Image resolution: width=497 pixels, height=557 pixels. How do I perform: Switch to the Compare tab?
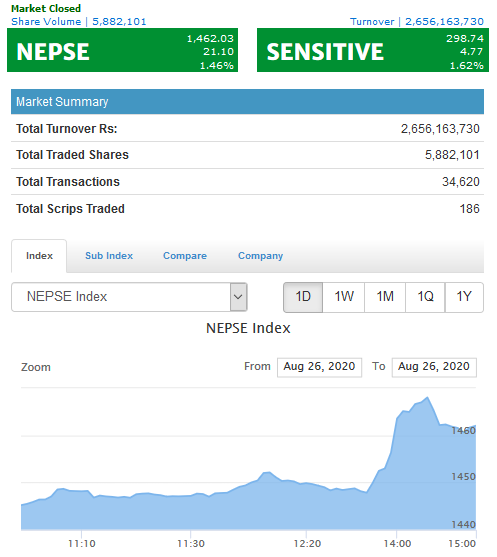pyautogui.click(x=185, y=256)
